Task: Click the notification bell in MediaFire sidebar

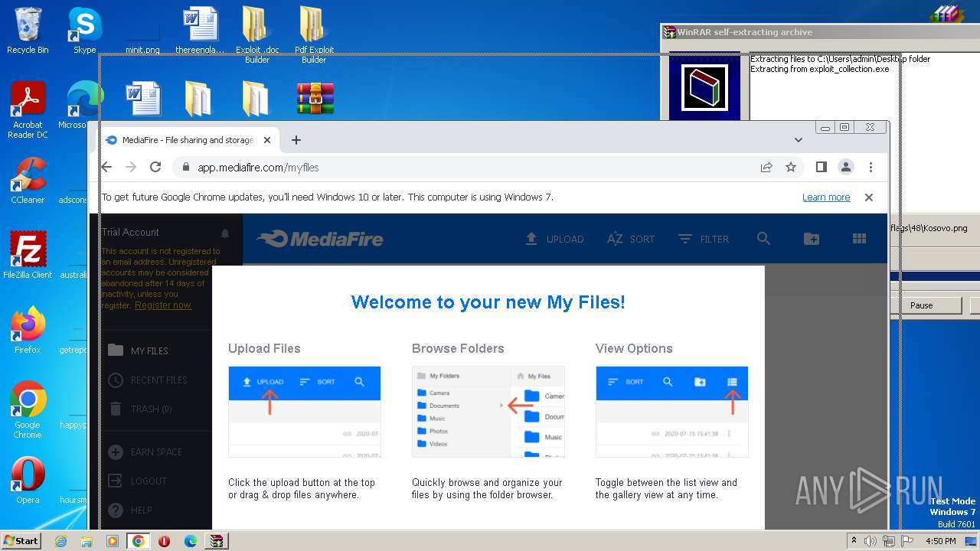Action: click(x=225, y=233)
